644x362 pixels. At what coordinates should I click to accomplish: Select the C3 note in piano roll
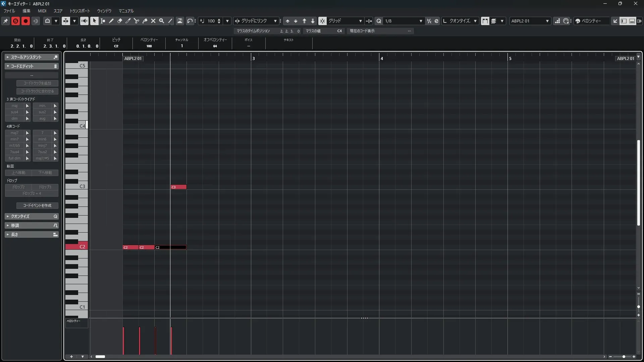178,187
